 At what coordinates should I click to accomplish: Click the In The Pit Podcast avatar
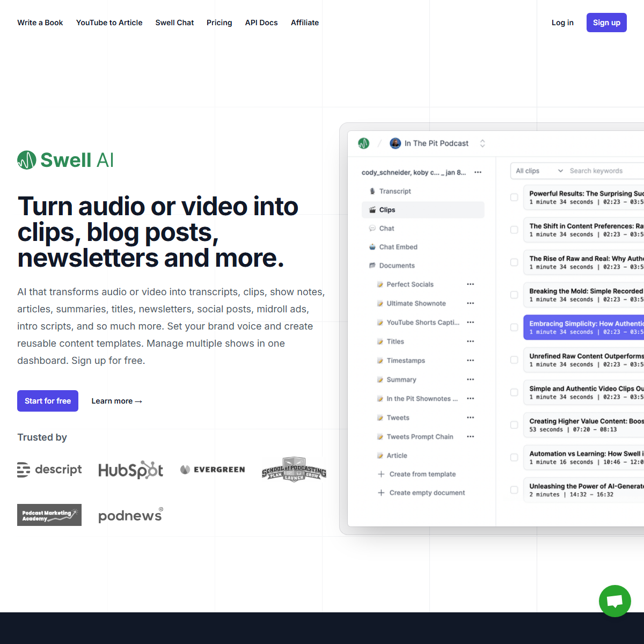[x=396, y=143]
